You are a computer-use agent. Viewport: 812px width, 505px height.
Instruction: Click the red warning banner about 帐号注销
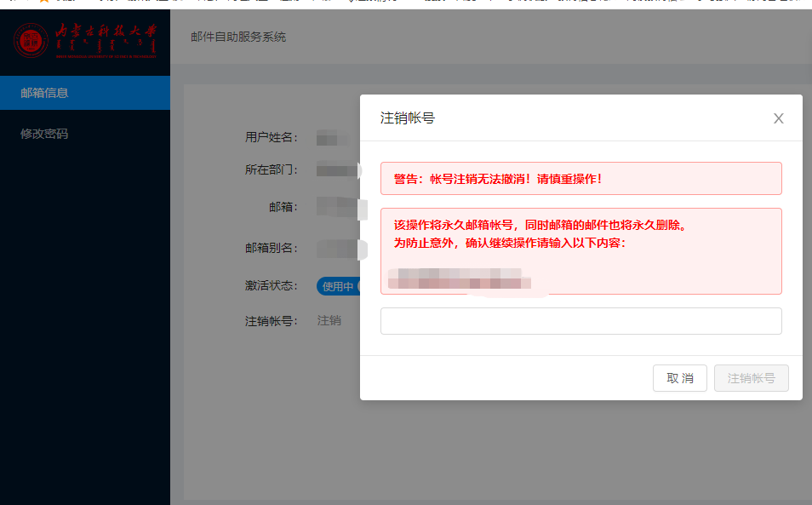pos(581,178)
